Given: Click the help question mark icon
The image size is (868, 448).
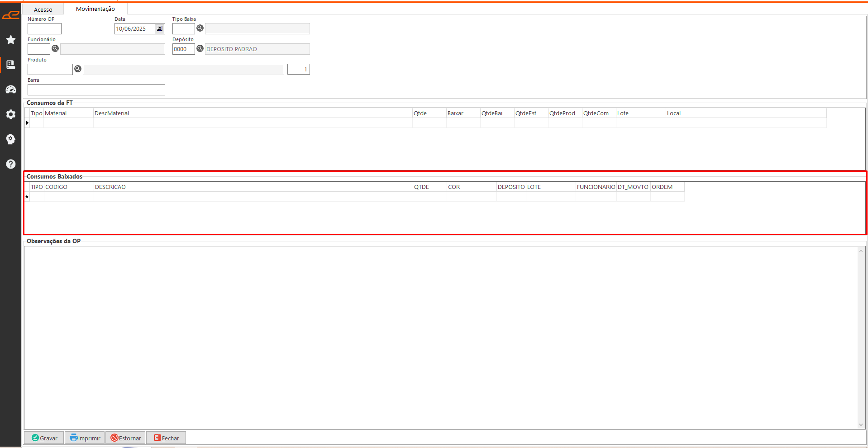Looking at the screenshot, I should coord(11,164).
